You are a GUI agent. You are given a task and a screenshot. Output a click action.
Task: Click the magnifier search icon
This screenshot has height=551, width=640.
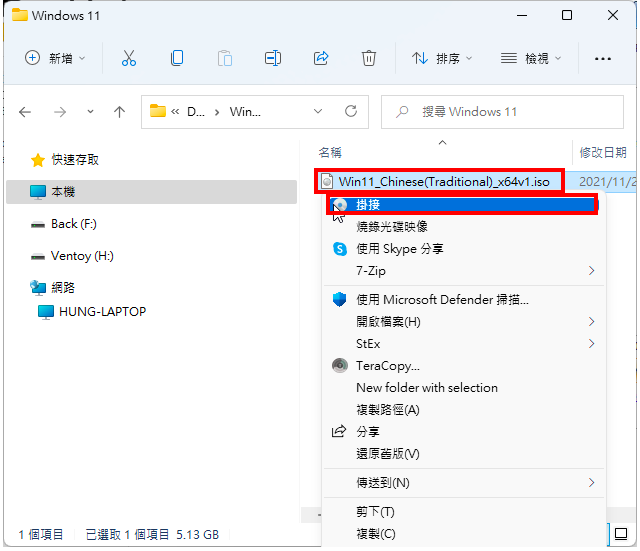point(402,111)
